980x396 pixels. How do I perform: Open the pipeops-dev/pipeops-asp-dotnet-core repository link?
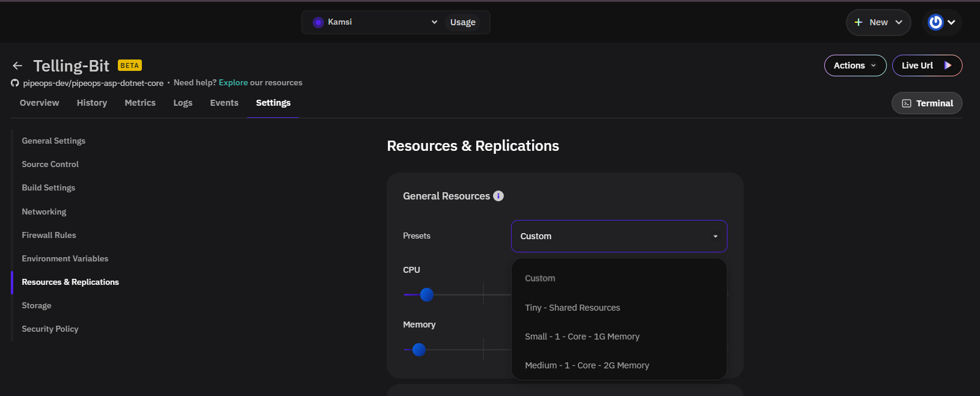[x=93, y=83]
